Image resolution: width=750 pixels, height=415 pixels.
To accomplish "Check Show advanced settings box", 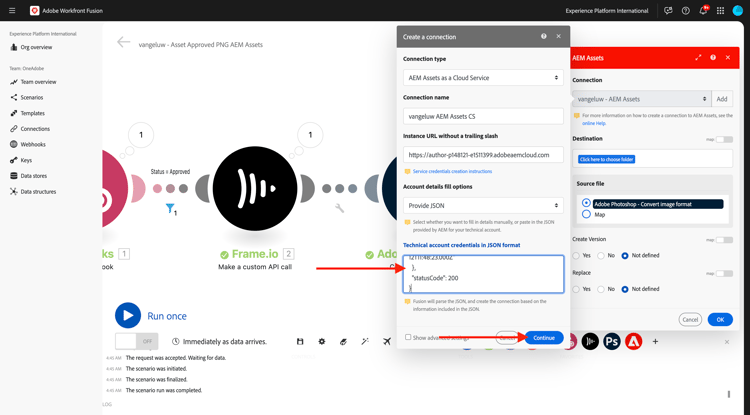I will pos(408,337).
